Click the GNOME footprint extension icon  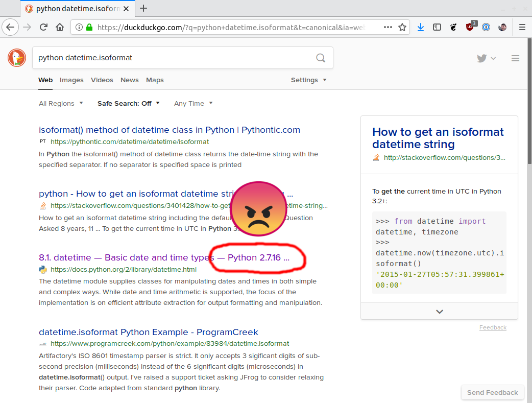(x=453, y=27)
